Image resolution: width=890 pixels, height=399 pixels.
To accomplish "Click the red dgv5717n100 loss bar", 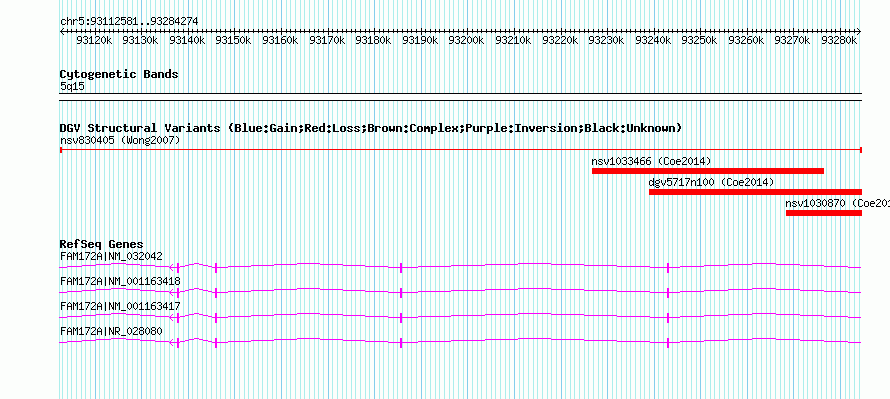I will (x=755, y=192).
